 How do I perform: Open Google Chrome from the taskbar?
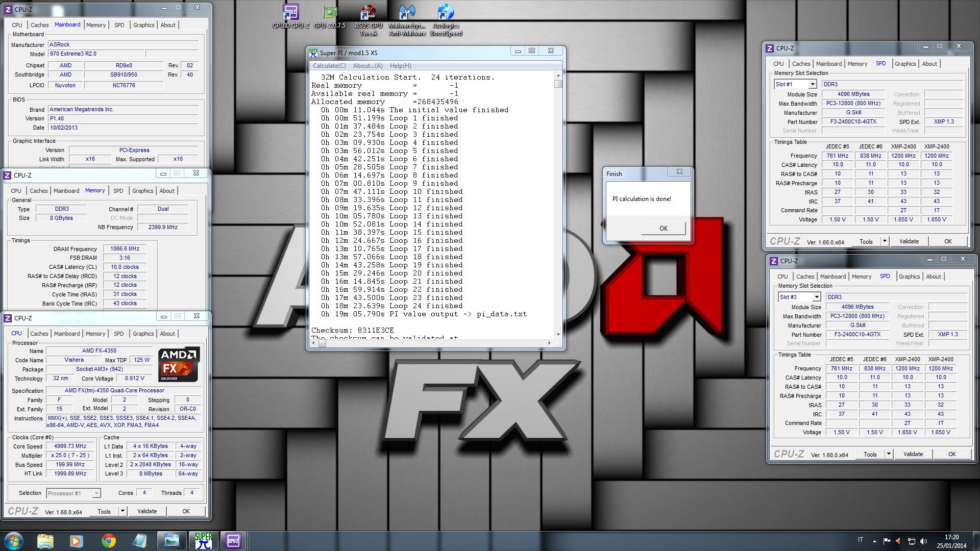[x=108, y=541]
